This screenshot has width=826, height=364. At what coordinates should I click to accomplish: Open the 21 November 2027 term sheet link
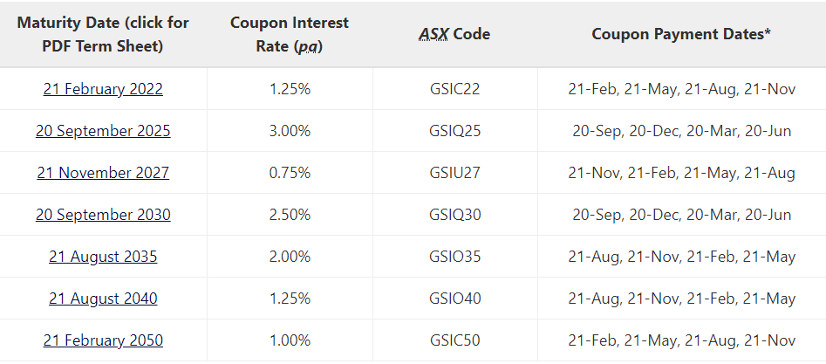point(103,173)
